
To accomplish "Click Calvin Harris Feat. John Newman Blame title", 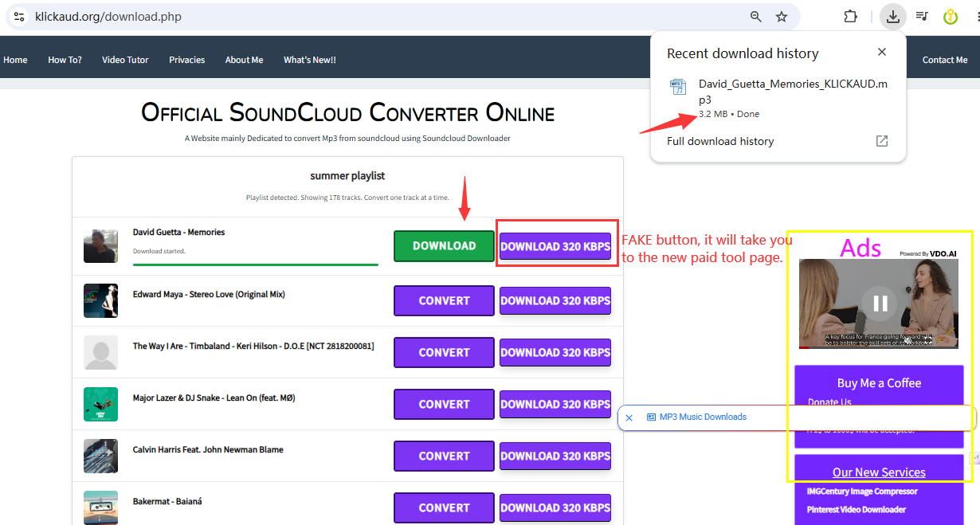I will (208, 449).
